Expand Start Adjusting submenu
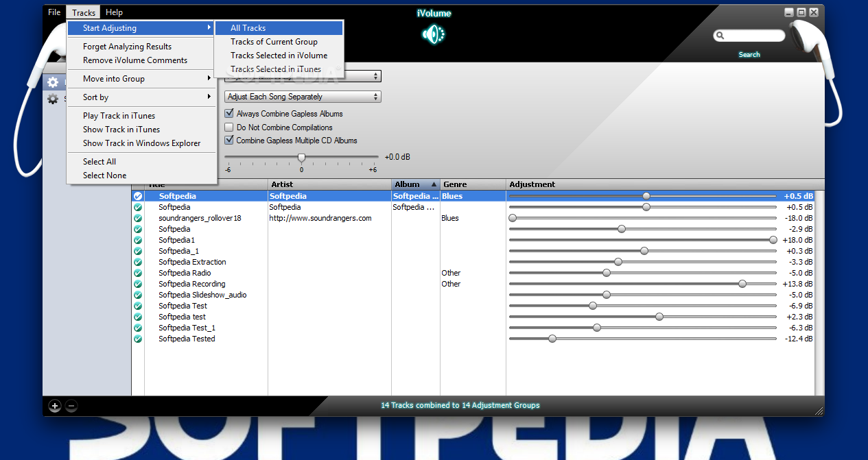Image resolution: width=868 pixels, height=460 pixels. [142, 28]
